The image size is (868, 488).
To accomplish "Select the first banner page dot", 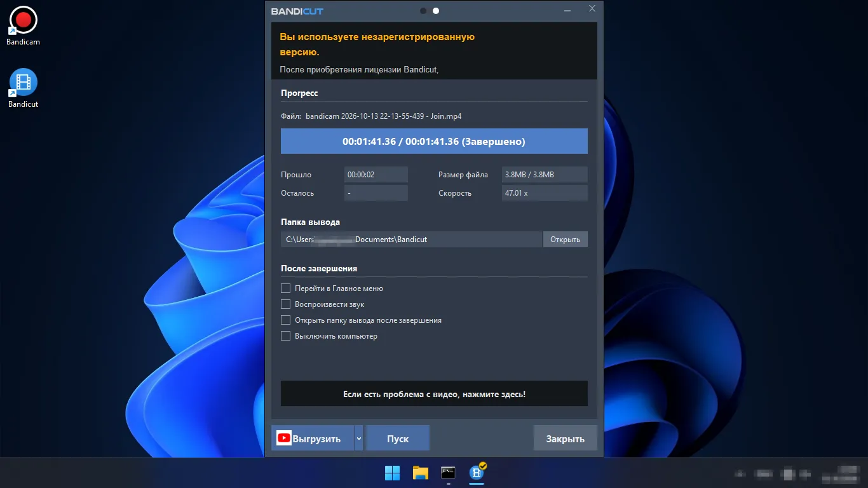I will (x=423, y=11).
